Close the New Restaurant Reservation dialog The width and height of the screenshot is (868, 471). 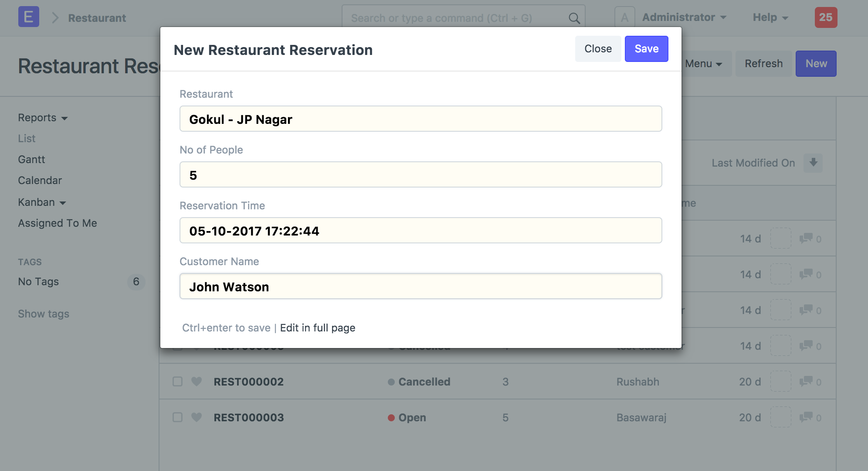click(597, 49)
